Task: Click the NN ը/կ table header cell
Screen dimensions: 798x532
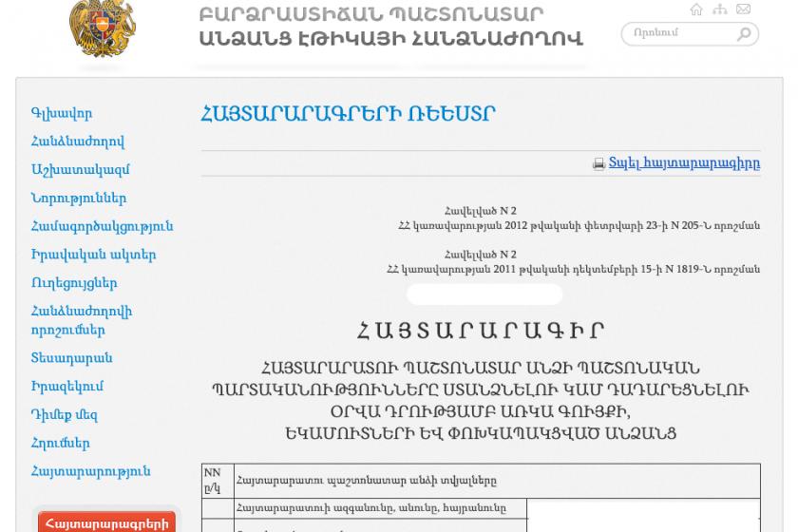Action: (x=218, y=481)
